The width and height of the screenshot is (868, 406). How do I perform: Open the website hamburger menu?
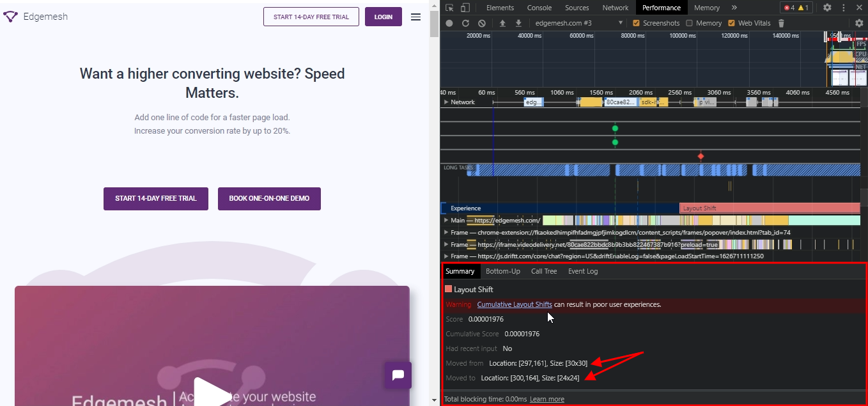[415, 17]
